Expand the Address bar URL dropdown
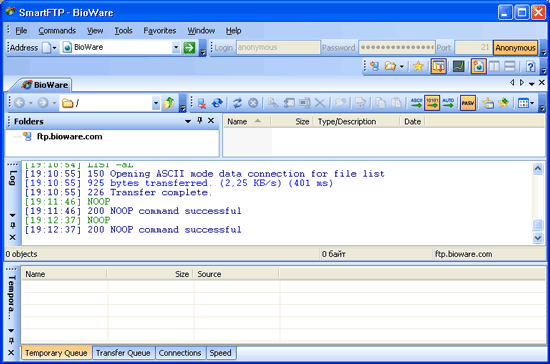This screenshot has height=364, width=550. tap(176, 47)
